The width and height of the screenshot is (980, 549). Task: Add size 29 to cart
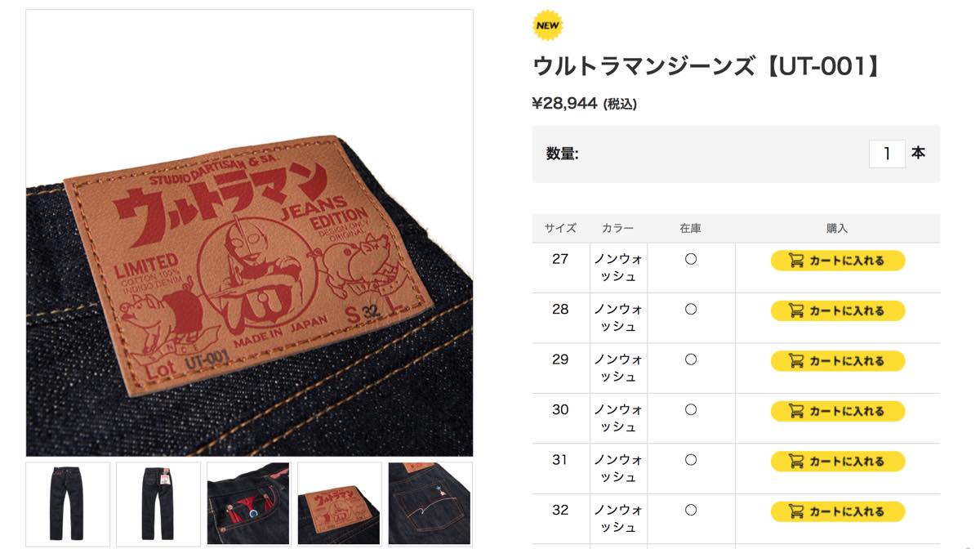(x=838, y=361)
